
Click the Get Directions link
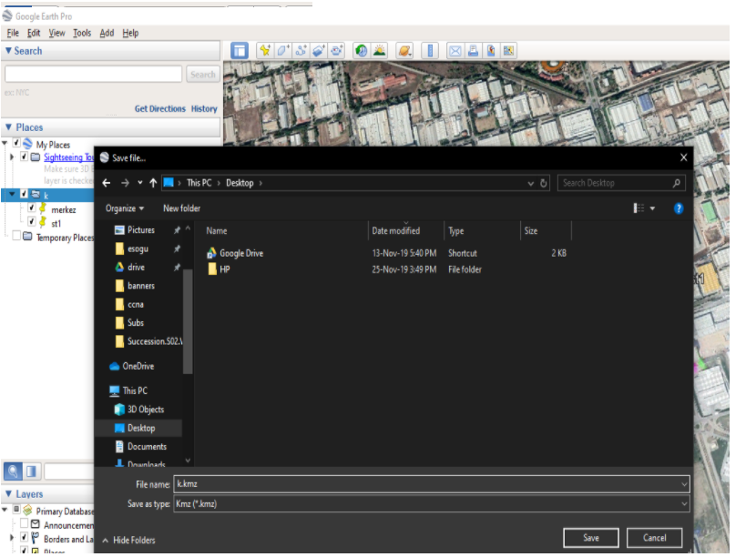pos(160,109)
